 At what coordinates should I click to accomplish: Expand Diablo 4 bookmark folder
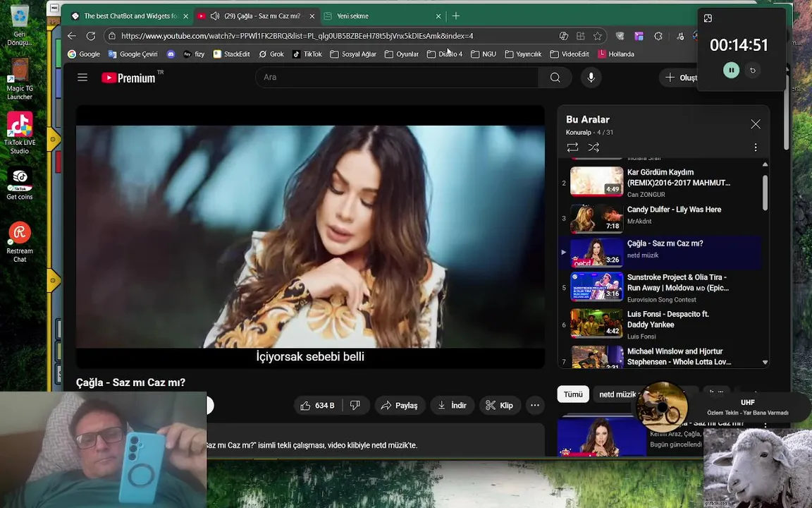[x=445, y=54]
